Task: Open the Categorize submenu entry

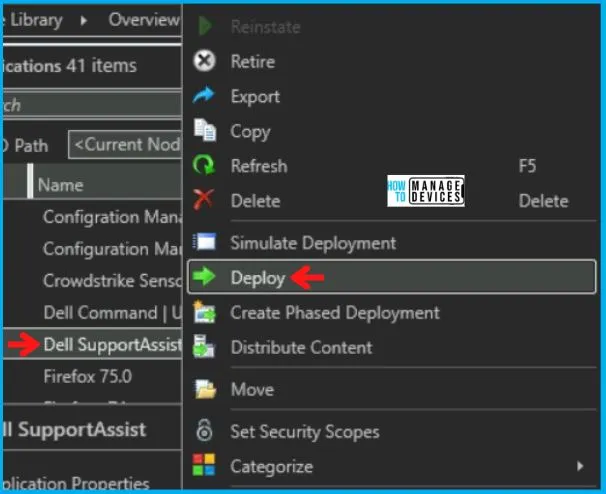Action: [392, 466]
